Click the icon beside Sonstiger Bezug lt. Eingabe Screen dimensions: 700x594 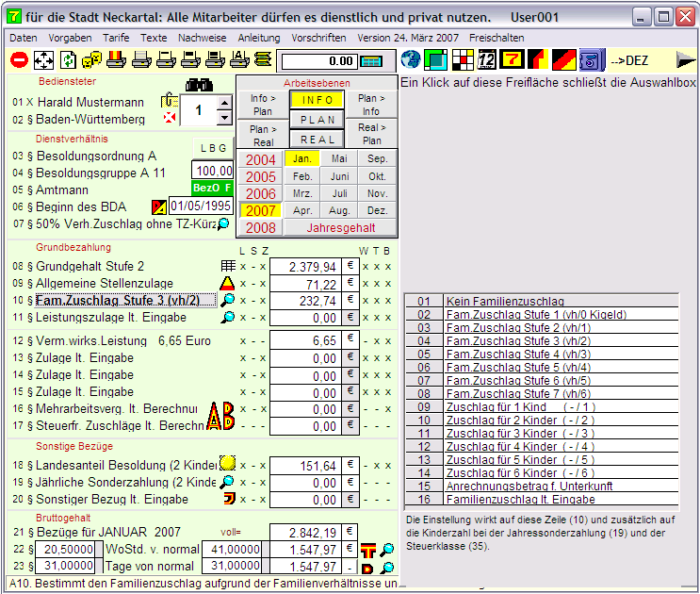click(230, 499)
